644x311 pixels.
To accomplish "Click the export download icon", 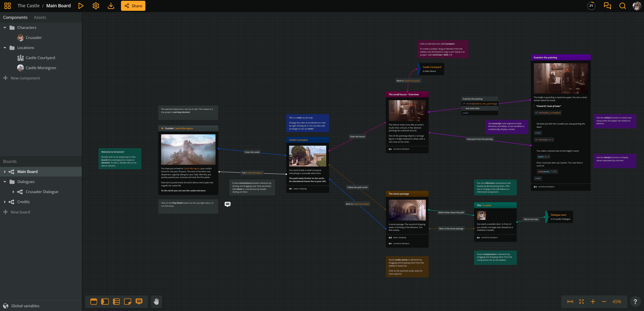I will click(111, 6).
